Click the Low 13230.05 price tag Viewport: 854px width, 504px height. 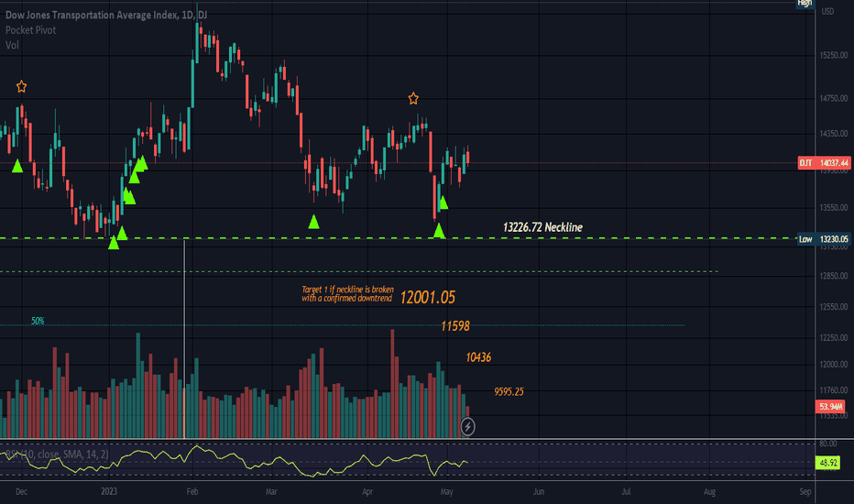point(824,238)
